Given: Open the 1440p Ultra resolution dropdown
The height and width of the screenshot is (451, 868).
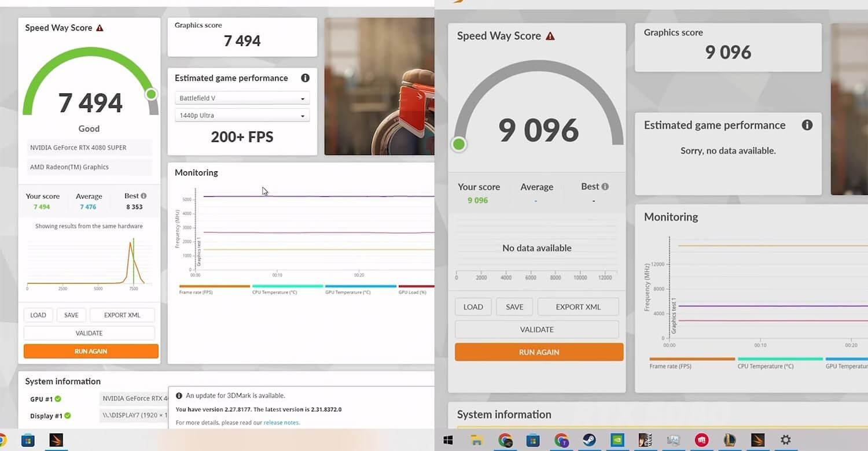Looking at the screenshot, I should tap(242, 116).
